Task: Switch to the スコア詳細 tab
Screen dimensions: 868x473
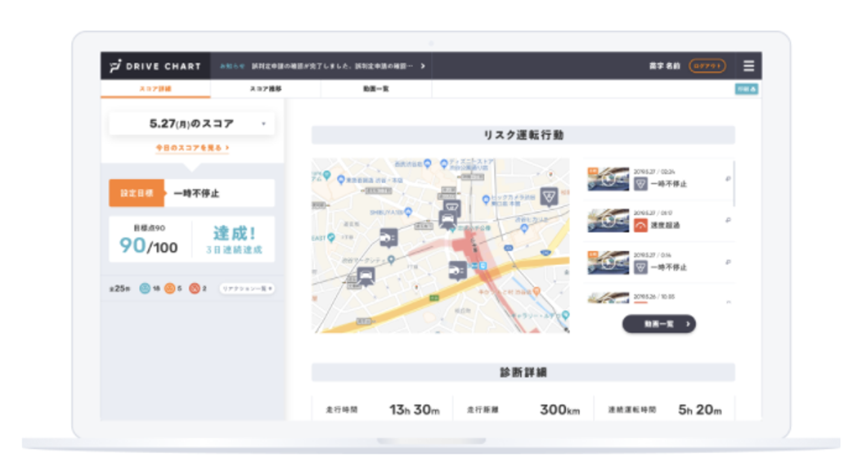Action: pyautogui.click(x=156, y=89)
